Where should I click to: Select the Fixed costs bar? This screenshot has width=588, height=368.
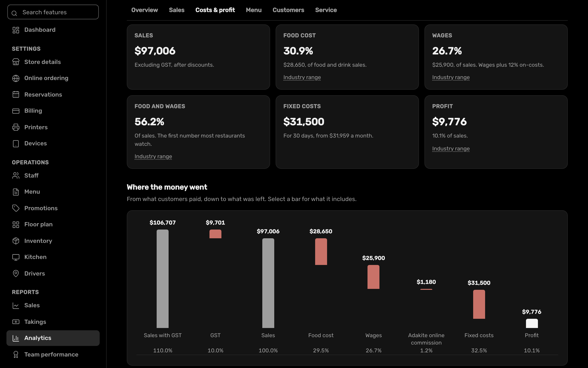point(479,304)
